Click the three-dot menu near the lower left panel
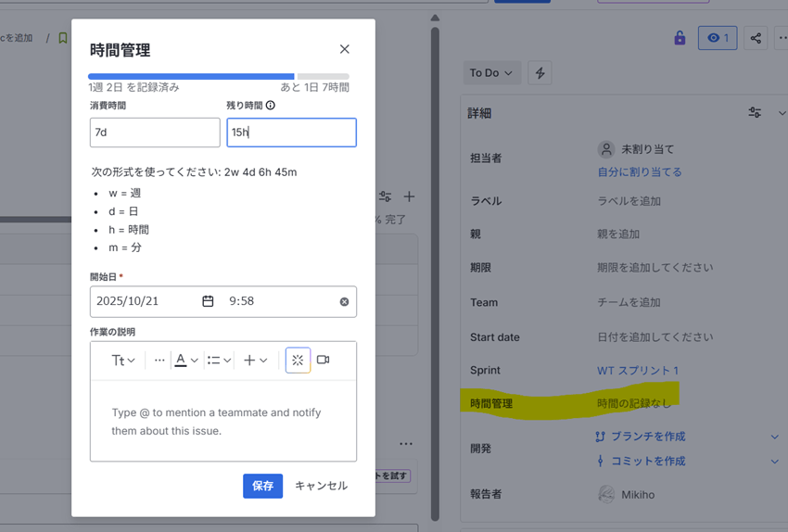788x532 pixels. tap(406, 444)
